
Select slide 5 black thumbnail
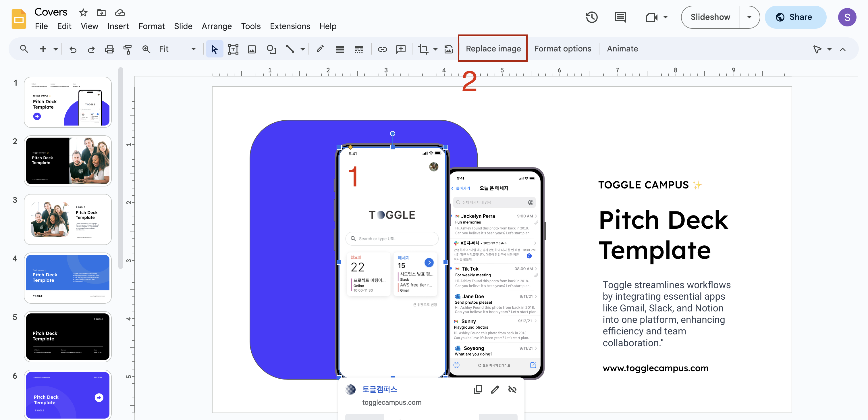tap(68, 337)
